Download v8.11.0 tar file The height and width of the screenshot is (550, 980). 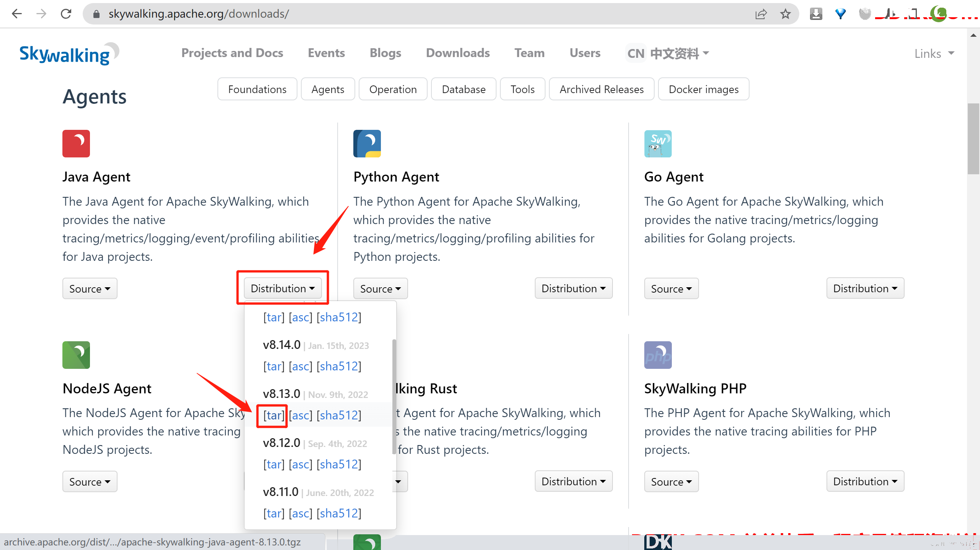point(274,513)
